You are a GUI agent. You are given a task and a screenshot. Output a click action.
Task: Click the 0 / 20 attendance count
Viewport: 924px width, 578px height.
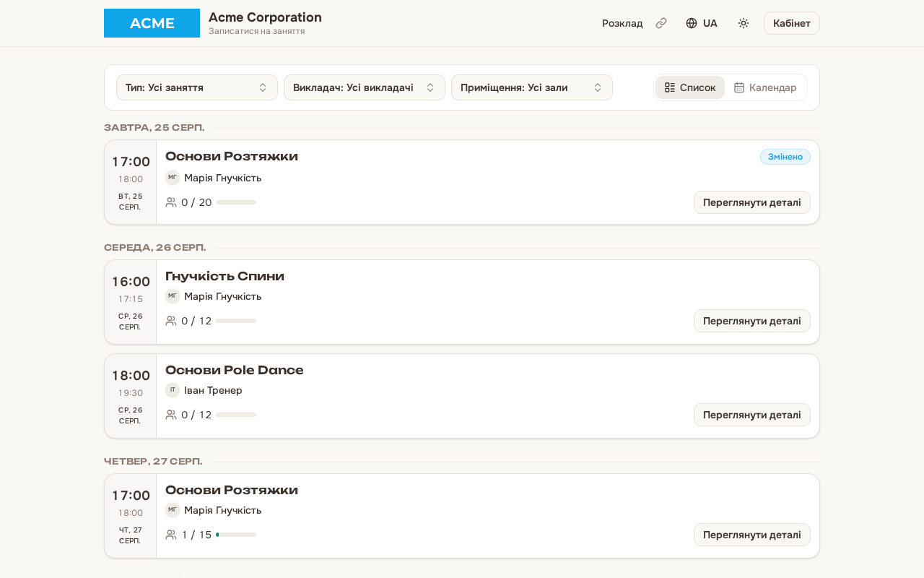point(196,202)
